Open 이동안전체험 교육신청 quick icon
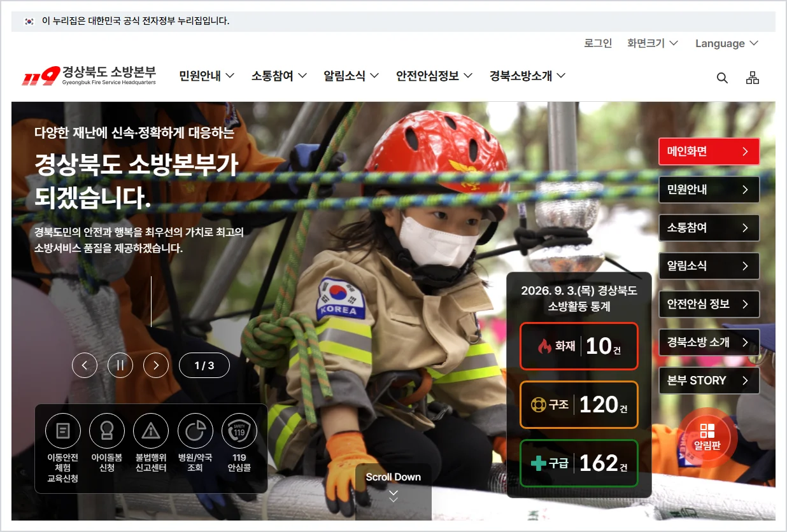Viewport: 787px width, 532px height. click(63, 448)
